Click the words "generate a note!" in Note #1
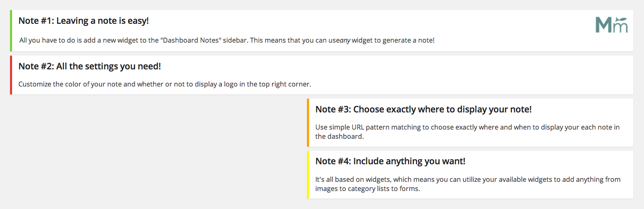644x209 pixels. (410, 41)
